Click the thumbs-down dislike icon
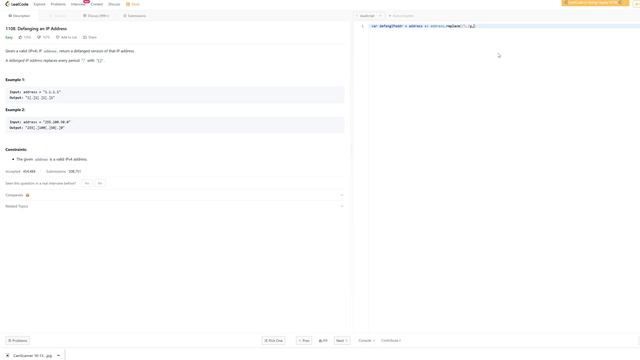Screen dimensions: 640x360 coord(39,37)
